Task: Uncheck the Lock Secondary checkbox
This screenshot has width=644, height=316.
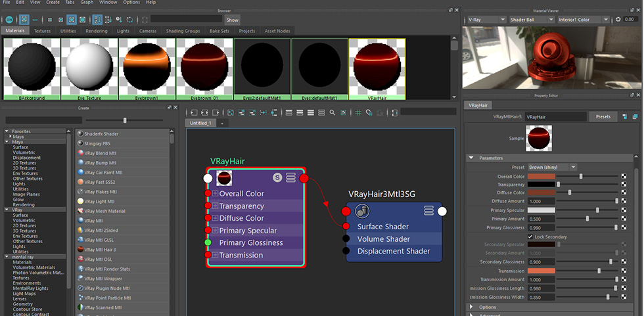Action: tap(530, 236)
